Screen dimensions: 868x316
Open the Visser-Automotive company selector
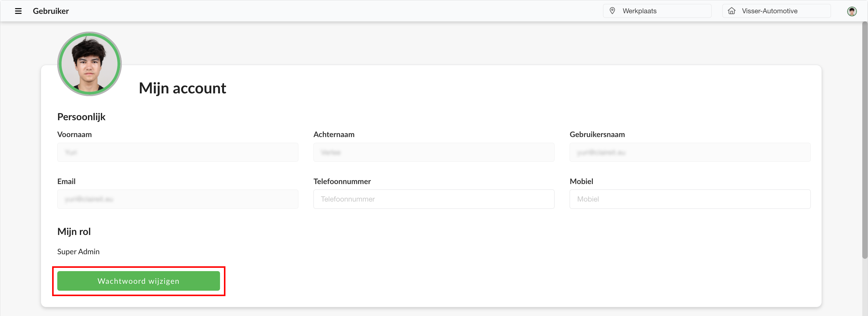776,11
